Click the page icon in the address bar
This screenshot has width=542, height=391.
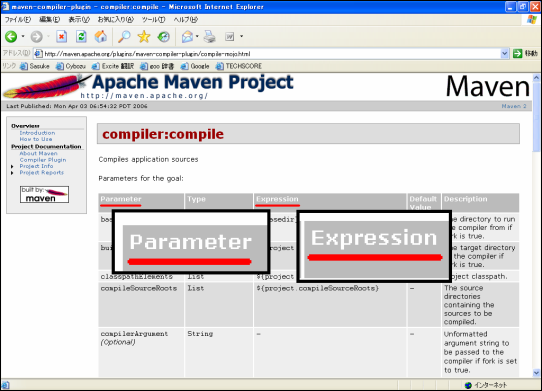pos(38,54)
